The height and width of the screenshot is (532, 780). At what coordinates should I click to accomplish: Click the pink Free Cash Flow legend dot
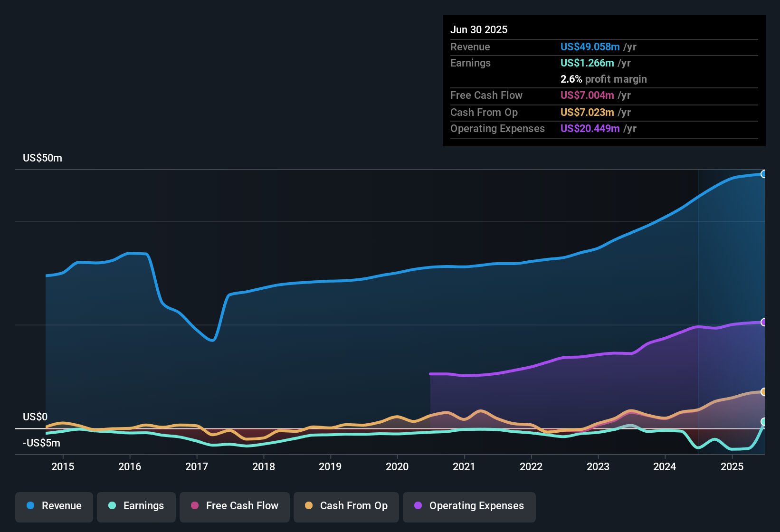click(193, 506)
